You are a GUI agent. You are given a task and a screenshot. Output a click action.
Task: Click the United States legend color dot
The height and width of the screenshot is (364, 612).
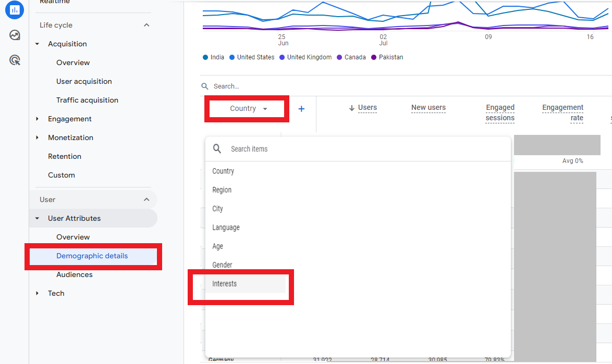[231, 57]
